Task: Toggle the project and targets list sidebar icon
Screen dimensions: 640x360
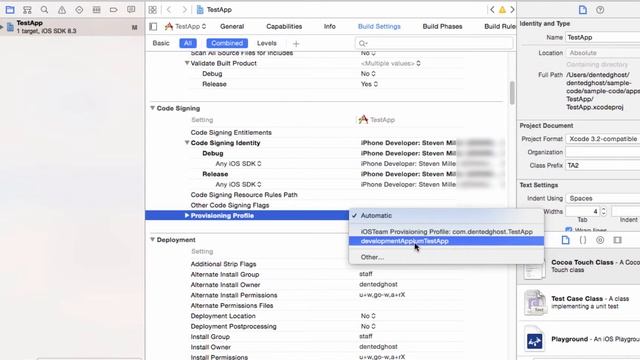Action: pos(153,27)
